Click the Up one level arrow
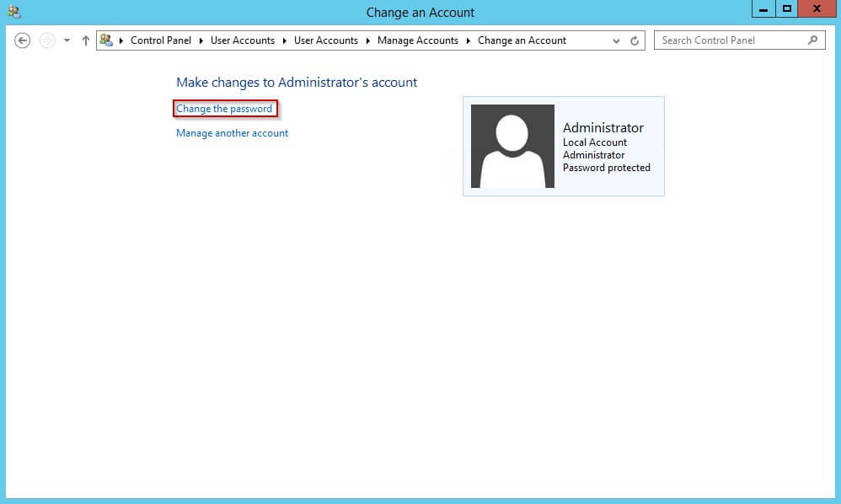 click(x=85, y=40)
